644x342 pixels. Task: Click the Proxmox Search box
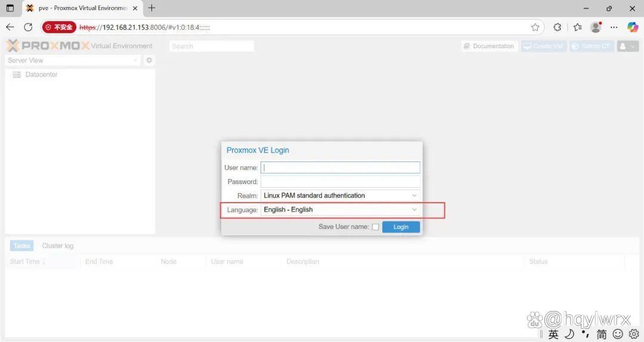[212, 46]
